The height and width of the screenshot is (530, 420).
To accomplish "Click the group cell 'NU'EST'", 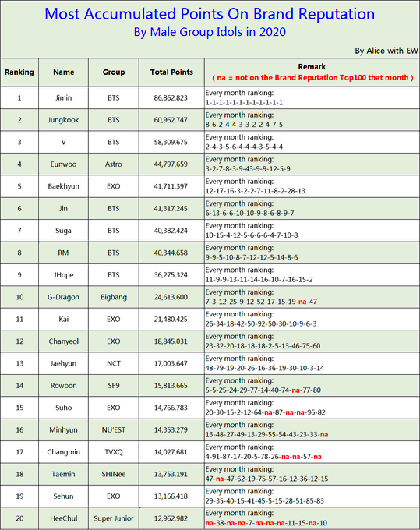I will tap(114, 430).
